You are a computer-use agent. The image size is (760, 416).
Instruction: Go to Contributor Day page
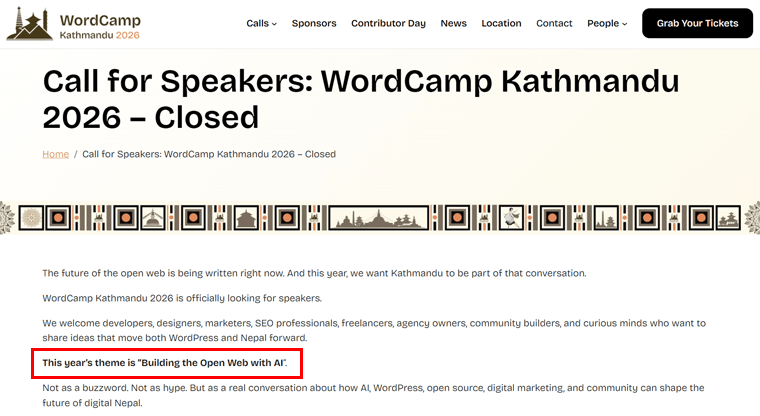point(388,23)
